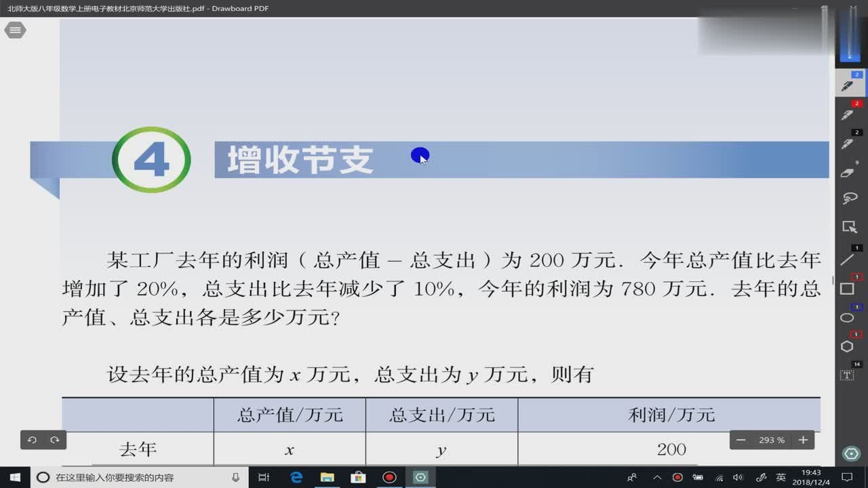868x488 pixels.
Task: Open the pen workspace tray icon
Action: point(761,477)
